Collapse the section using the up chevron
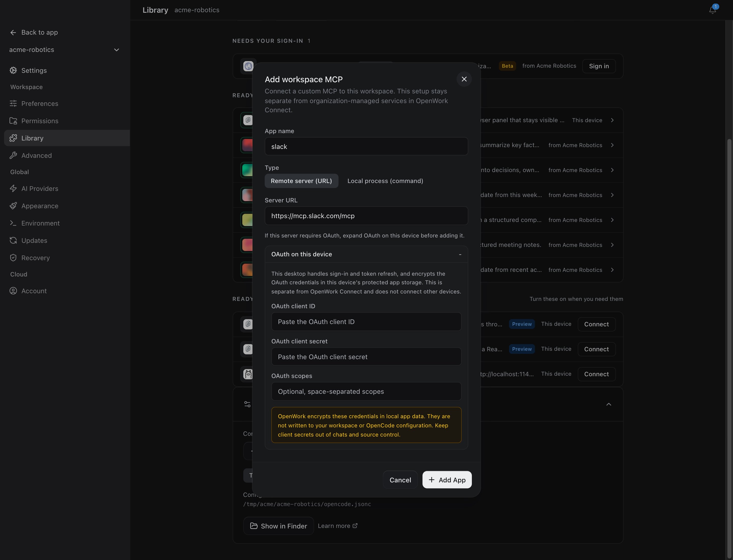 [608, 404]
